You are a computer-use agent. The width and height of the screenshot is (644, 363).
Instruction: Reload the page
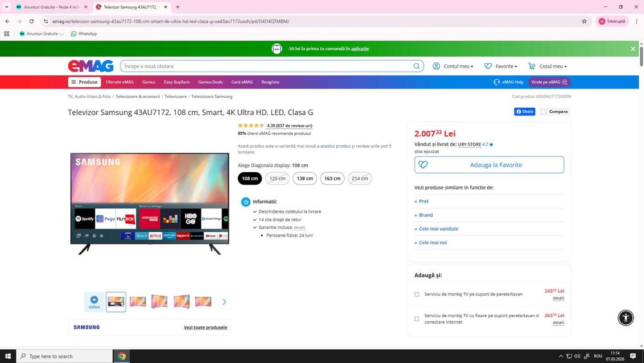31,21
